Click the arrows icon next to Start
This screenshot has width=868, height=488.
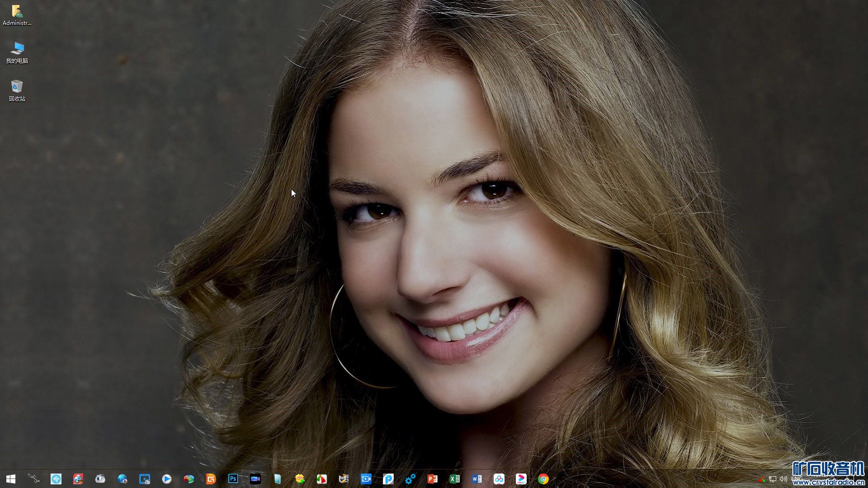pyautogui.click(x=34, y=479)
